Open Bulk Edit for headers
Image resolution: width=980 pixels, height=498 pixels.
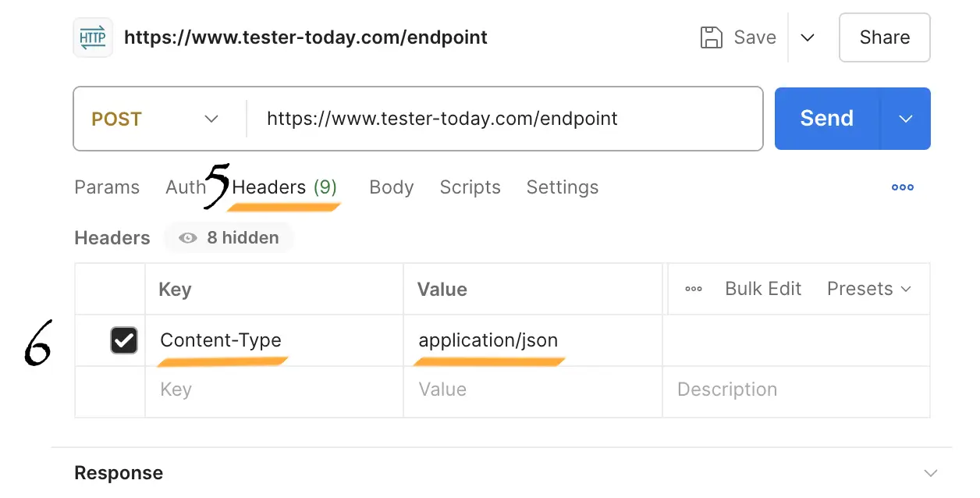[762, 289]
